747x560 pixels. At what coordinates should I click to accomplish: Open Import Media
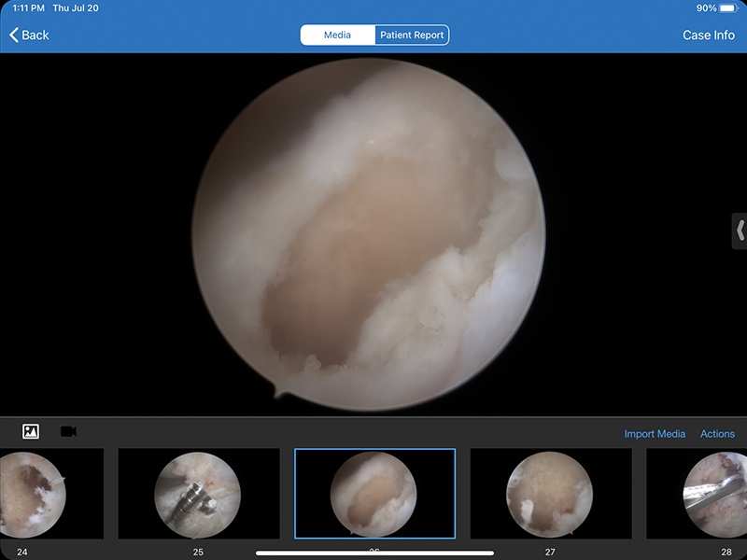[655, 434]
